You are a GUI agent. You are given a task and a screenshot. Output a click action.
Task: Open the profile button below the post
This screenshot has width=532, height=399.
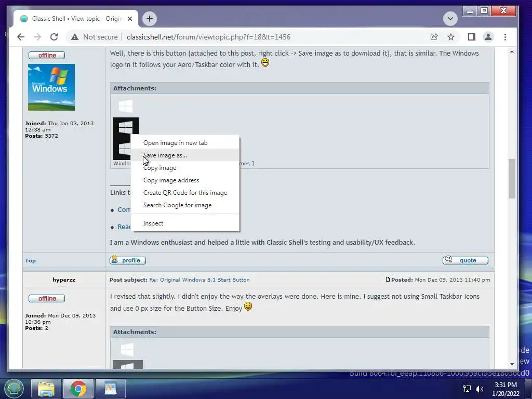coord(128,260)
